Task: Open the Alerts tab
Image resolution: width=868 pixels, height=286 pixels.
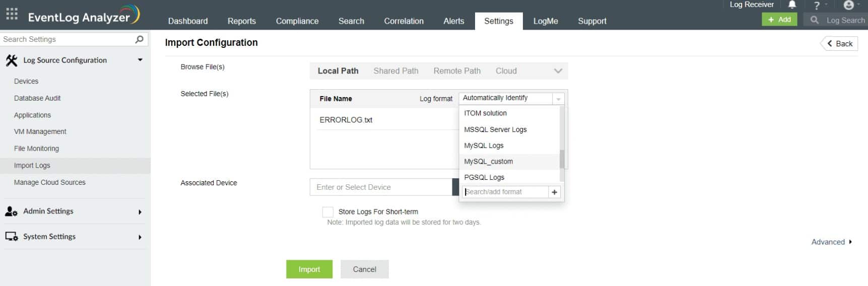Action: pyautogui.click(x=453, y=21)
